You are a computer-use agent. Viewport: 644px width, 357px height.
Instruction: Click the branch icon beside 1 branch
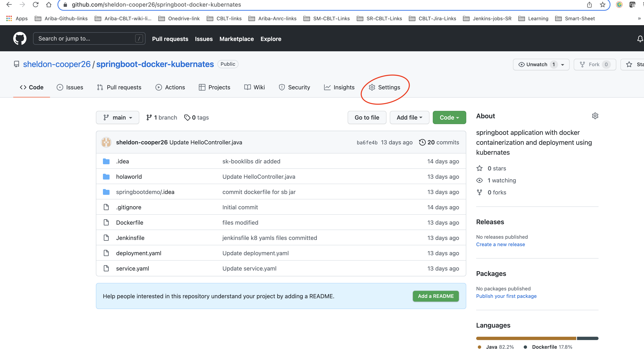point(149,117)
